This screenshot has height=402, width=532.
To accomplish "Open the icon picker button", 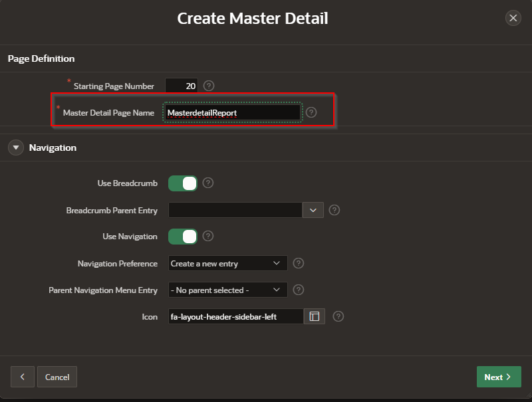I will pos(314,316).
